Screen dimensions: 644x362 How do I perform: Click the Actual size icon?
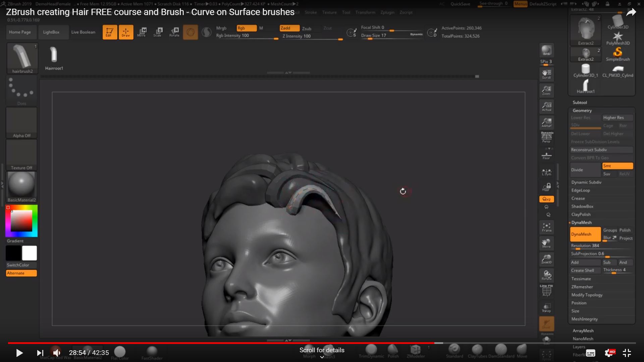click(x=546, y=106)
